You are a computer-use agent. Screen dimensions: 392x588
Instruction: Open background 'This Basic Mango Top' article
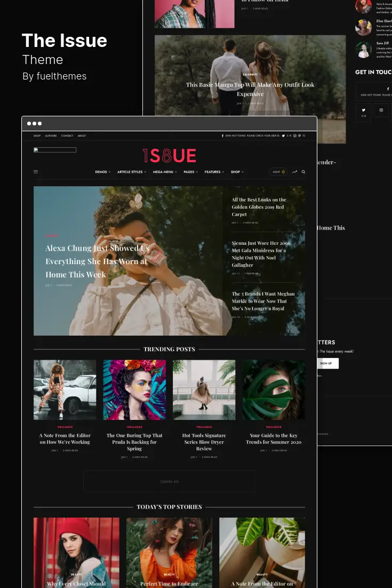pyautogui.click(x=250, y=89)
